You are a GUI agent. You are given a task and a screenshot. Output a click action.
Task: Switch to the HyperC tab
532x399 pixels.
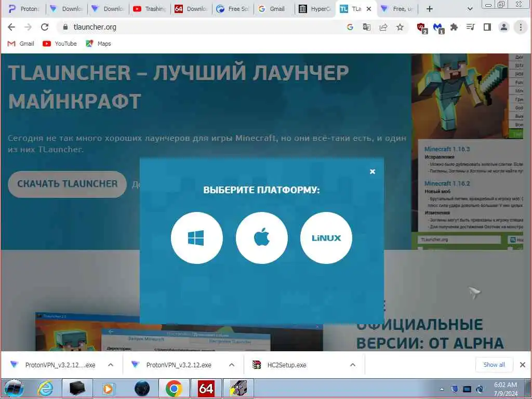pos(315,9)
